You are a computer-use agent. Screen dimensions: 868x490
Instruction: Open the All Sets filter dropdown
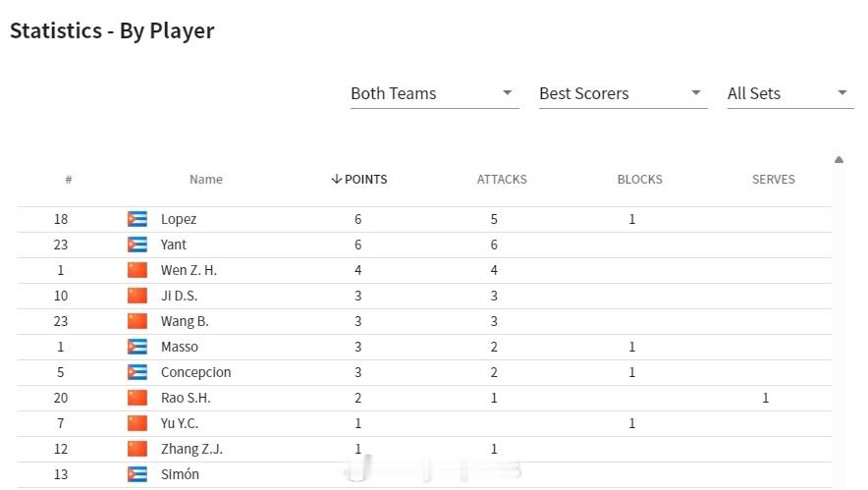[x=790, y=93]
